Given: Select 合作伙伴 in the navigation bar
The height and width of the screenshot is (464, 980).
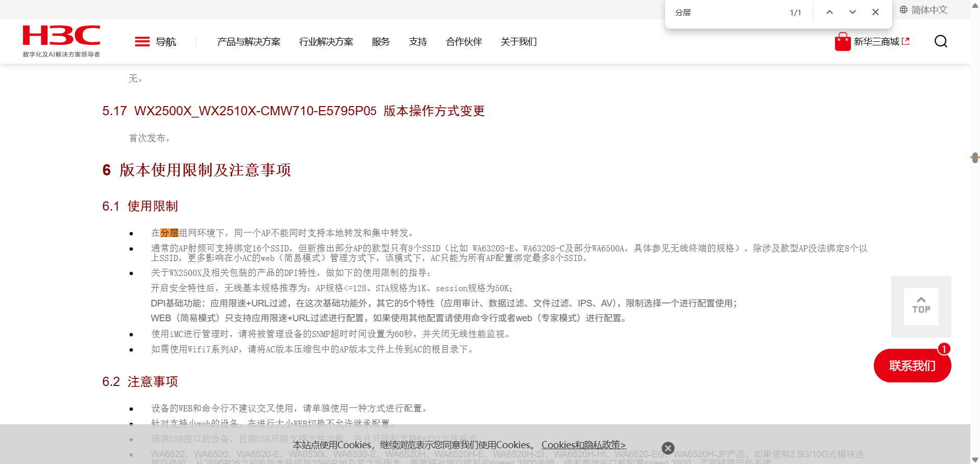Looking at the screenshot, I should tap(463, 42).
